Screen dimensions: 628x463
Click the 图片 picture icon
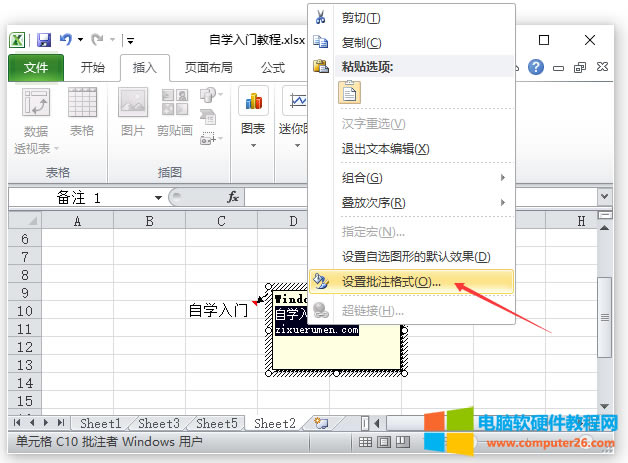click(x=133, y=102)
